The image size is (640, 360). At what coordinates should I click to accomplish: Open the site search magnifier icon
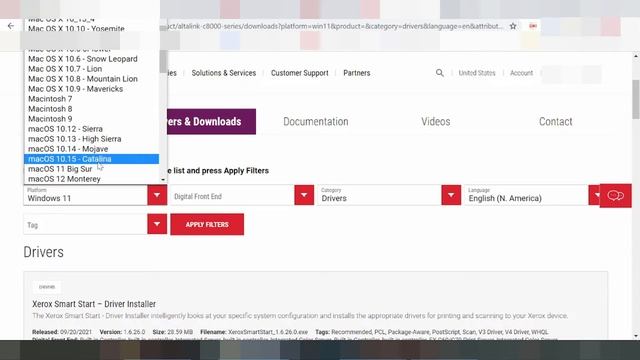pyautogui.click(x=440, y=73)
